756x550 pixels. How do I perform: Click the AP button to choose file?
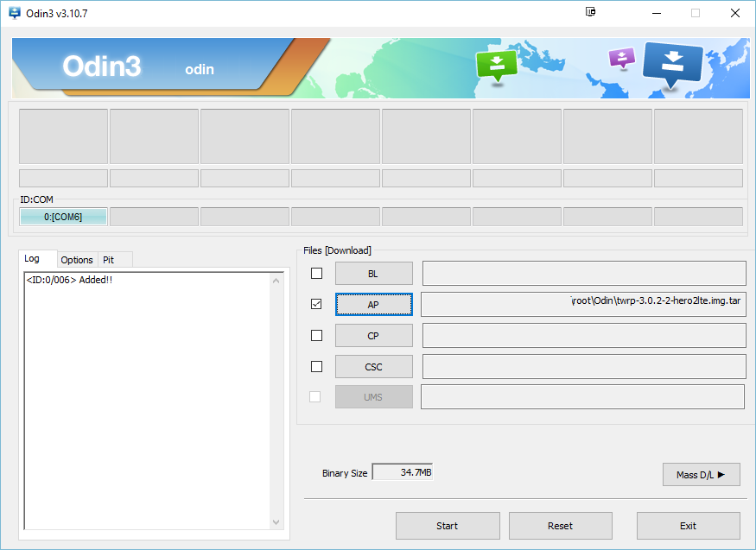373,305
